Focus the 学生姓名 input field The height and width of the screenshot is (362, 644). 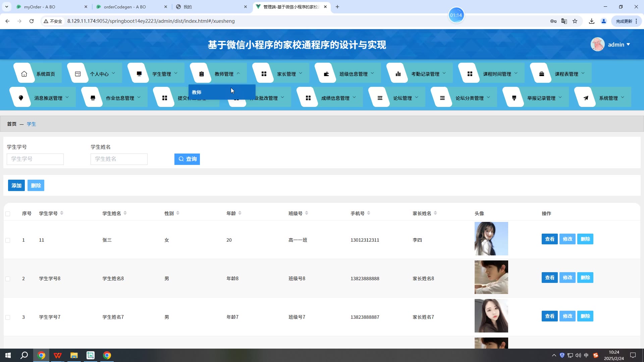click(119, 159)
